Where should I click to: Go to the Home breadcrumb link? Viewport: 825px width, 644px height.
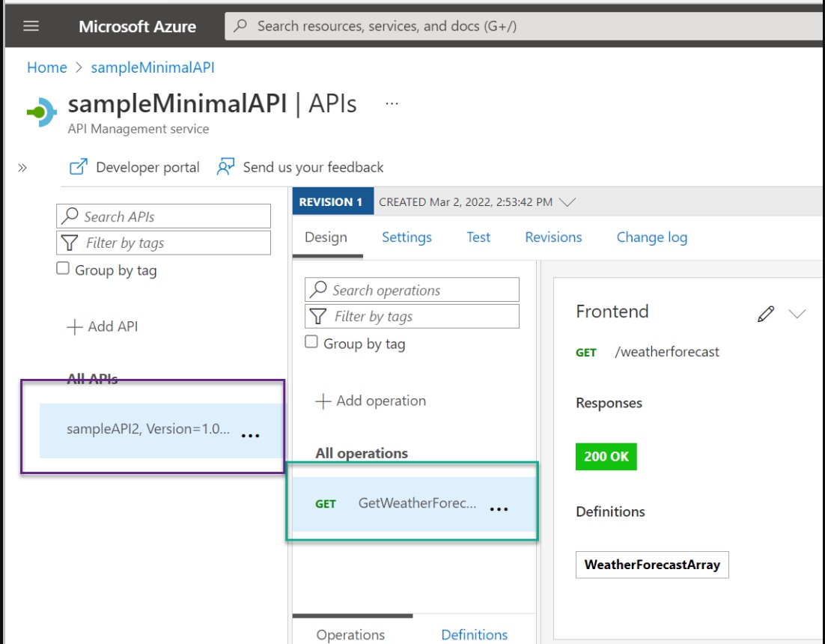point(47,67)
